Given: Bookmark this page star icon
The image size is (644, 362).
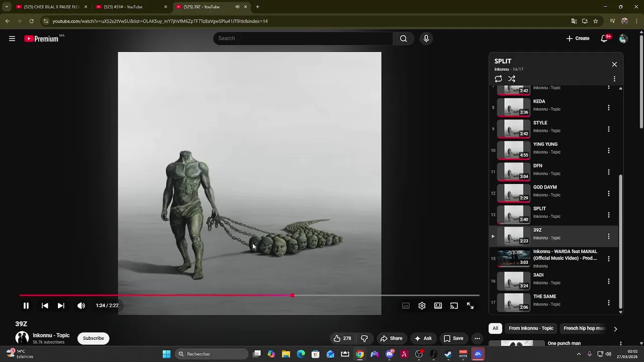Looking at the screenshot, I should [596, 21].
